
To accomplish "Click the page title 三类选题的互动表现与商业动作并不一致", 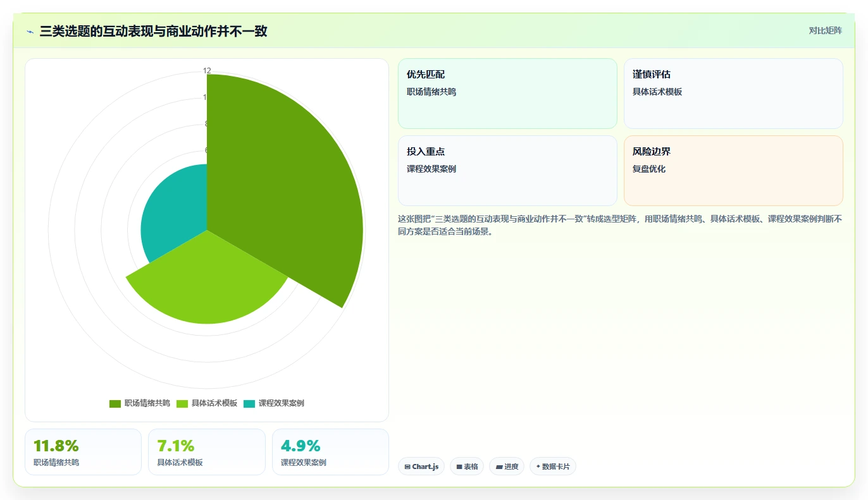I will pyautogui.click(x=153, y=31).
